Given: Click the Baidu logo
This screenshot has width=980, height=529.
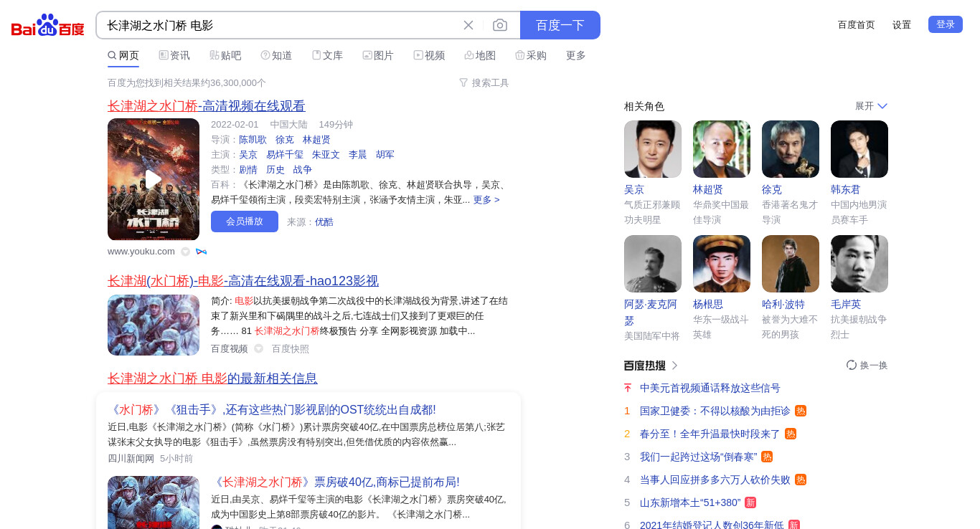Looking at the screenshot, I should [48, 25].
